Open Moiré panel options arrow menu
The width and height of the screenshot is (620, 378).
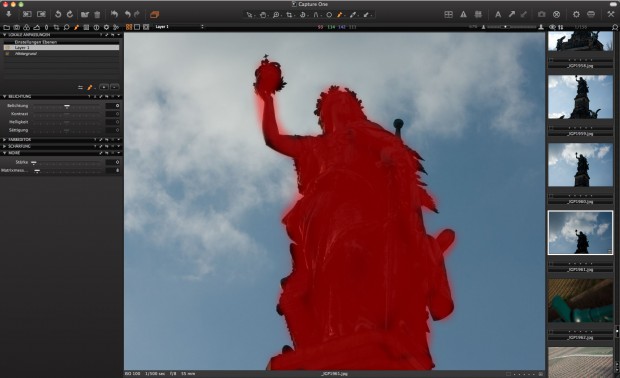point(119,153)
